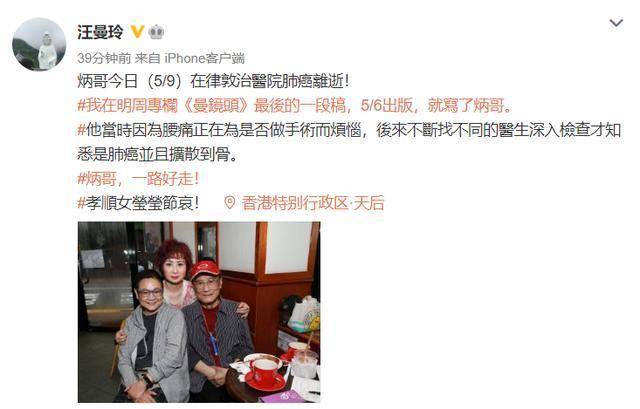The image size is (640, 409).
Task: Click the 39分钟前 post timestamp
Action: (x=104, y=58)
